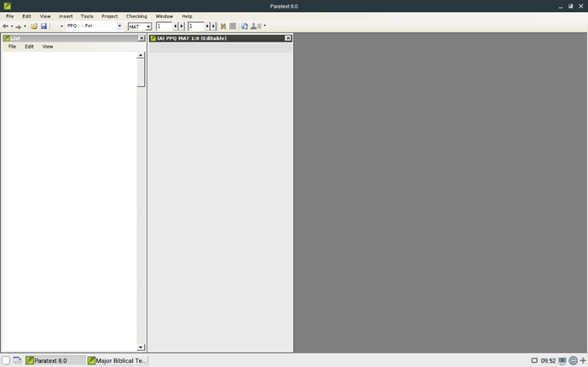Close the List panel
This screenshot has height=367, width=588.
tap(141, 38)
